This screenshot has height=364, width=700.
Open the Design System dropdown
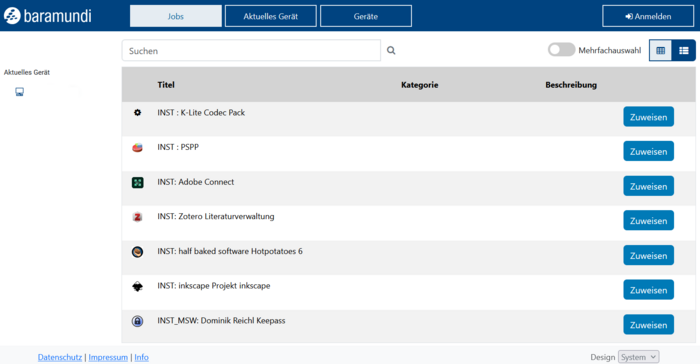click(638, 357)
